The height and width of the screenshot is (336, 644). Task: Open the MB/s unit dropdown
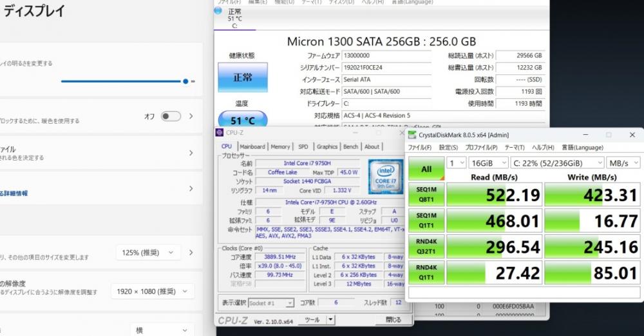click(623, 163)
